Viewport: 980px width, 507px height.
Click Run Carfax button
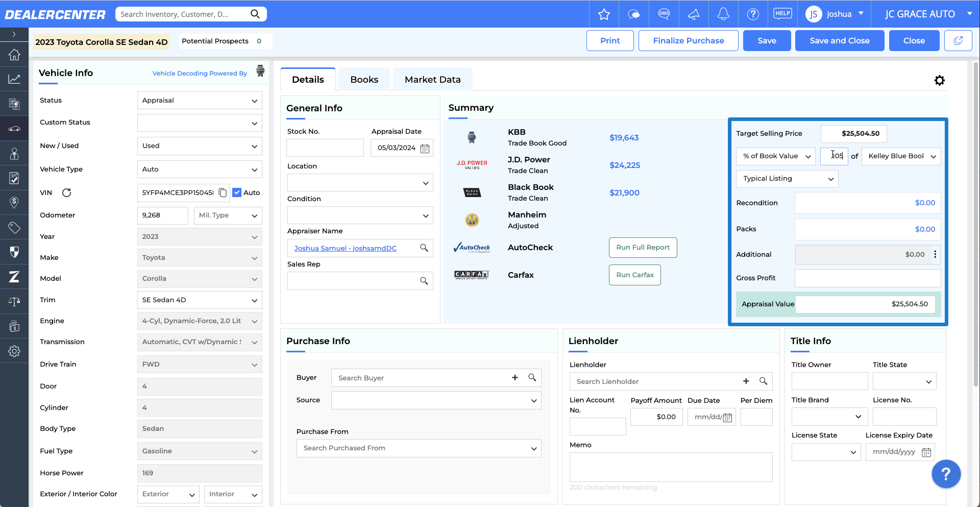(x=634, y=275)
